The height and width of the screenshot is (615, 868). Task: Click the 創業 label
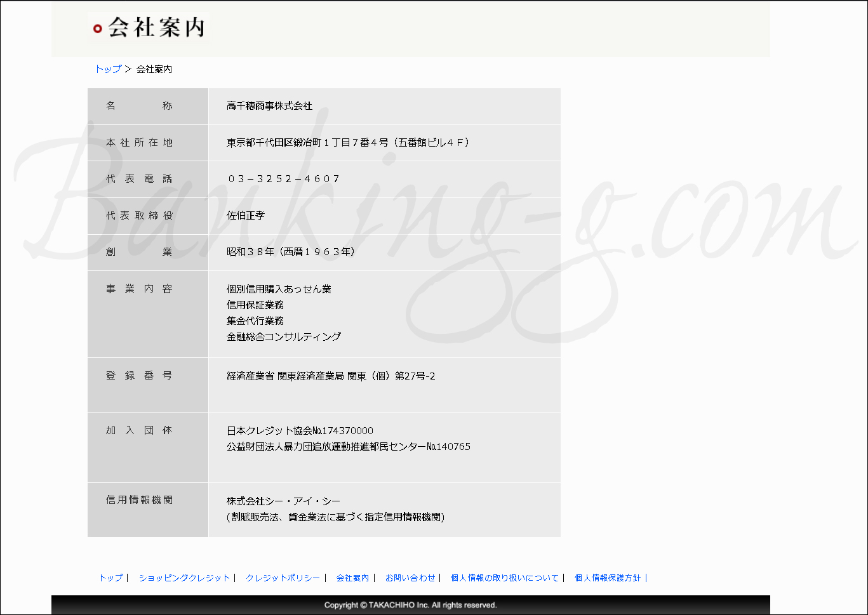139,252
